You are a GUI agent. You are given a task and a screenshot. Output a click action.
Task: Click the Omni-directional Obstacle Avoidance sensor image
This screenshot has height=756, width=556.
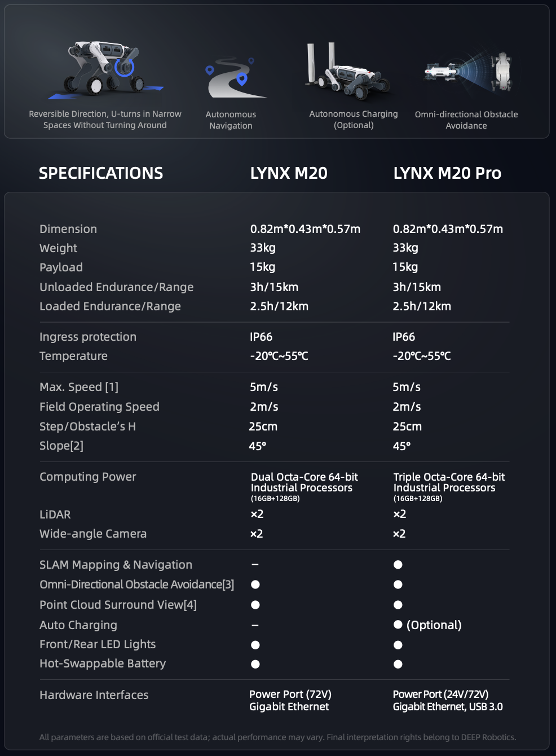click(x=467, y=72)
